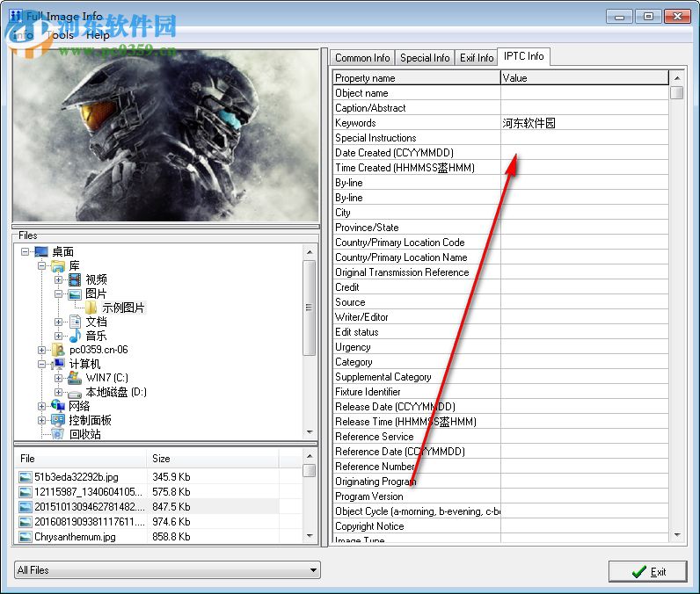The width and height of the screenshot is (700, 594).
Task: Select the Urgency property row
Action: click(501, 347)
